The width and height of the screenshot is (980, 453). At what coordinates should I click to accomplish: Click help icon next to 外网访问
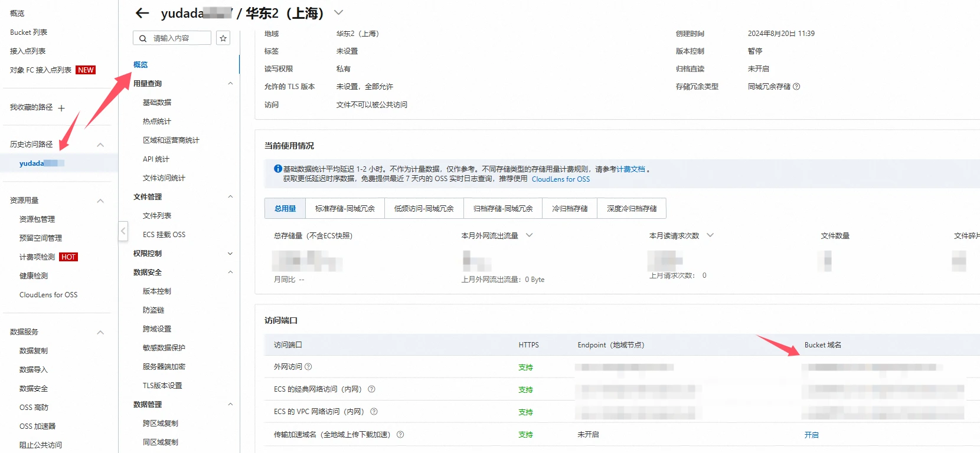308,367
